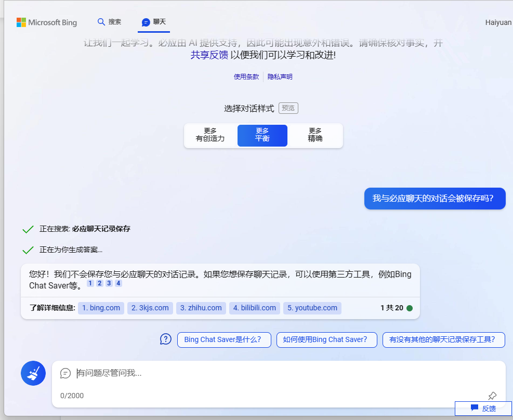Select 更多平衡 conversation style
513x420 pixels.
(x=262, y=135)
